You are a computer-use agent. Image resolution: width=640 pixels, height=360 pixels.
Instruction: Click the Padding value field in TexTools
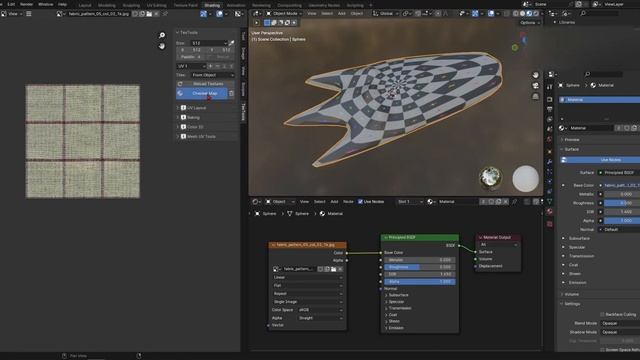point(191,57)
